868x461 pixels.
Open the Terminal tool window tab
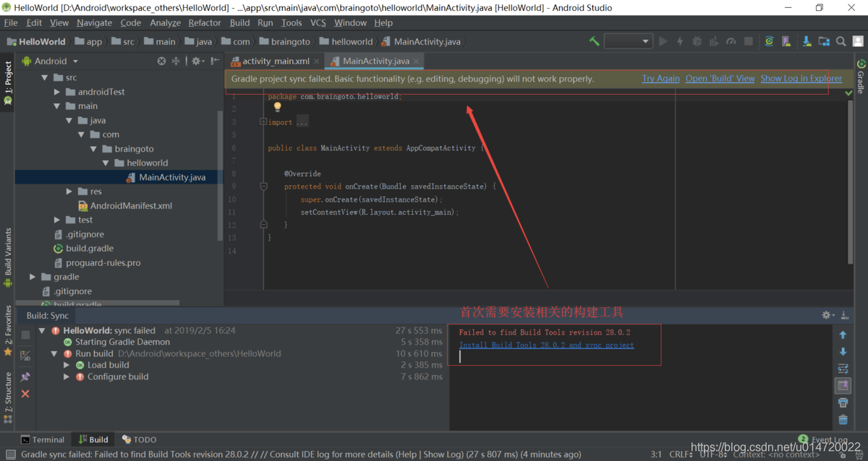(x=43, y=439)
